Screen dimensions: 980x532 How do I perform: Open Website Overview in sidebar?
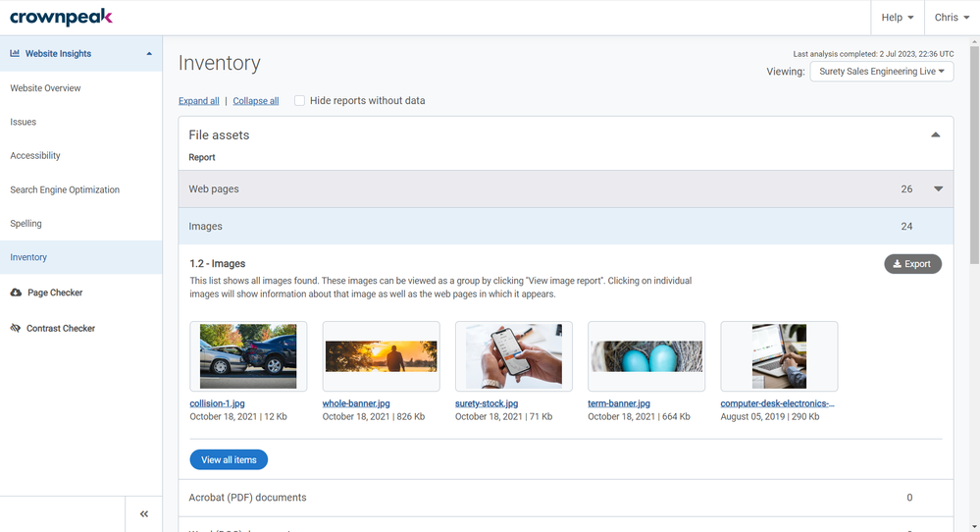45,88
